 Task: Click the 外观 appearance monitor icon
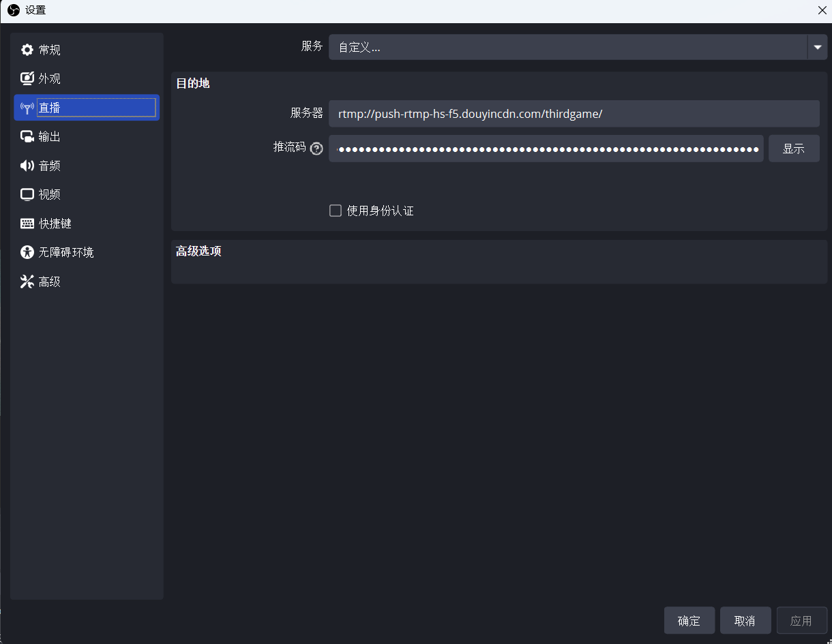pos(27,79)
